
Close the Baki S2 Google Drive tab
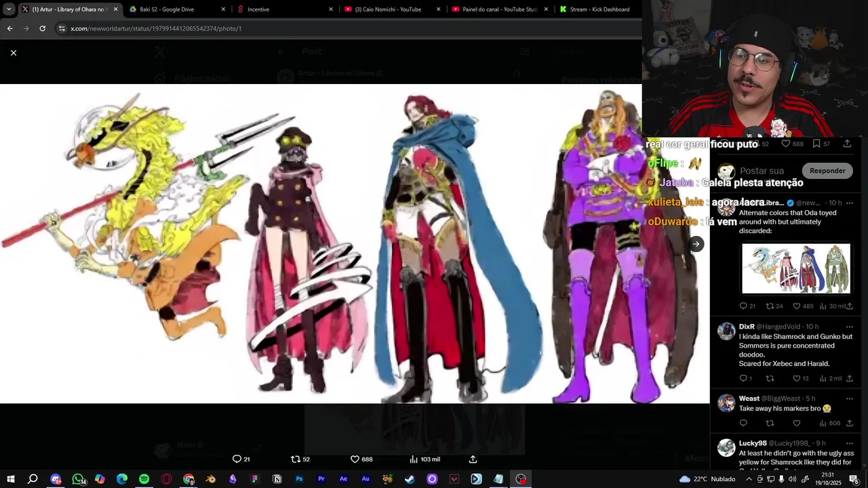click(x=223, y=9)
